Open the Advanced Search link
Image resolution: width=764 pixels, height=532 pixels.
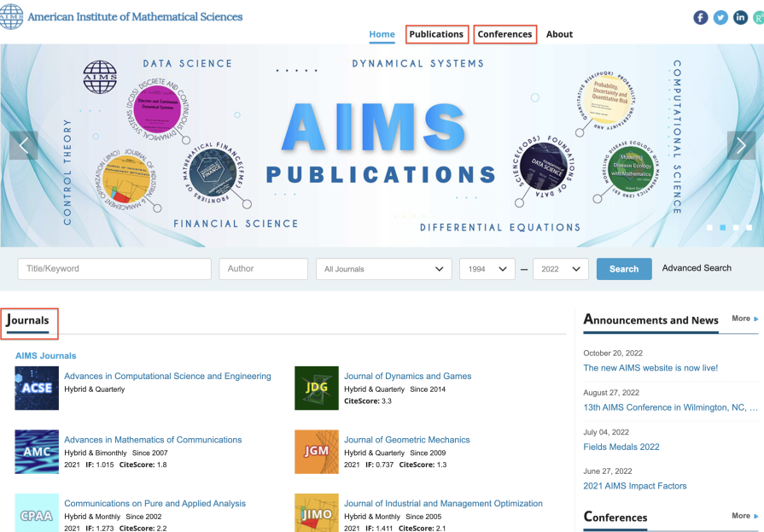tap(697, 268)
